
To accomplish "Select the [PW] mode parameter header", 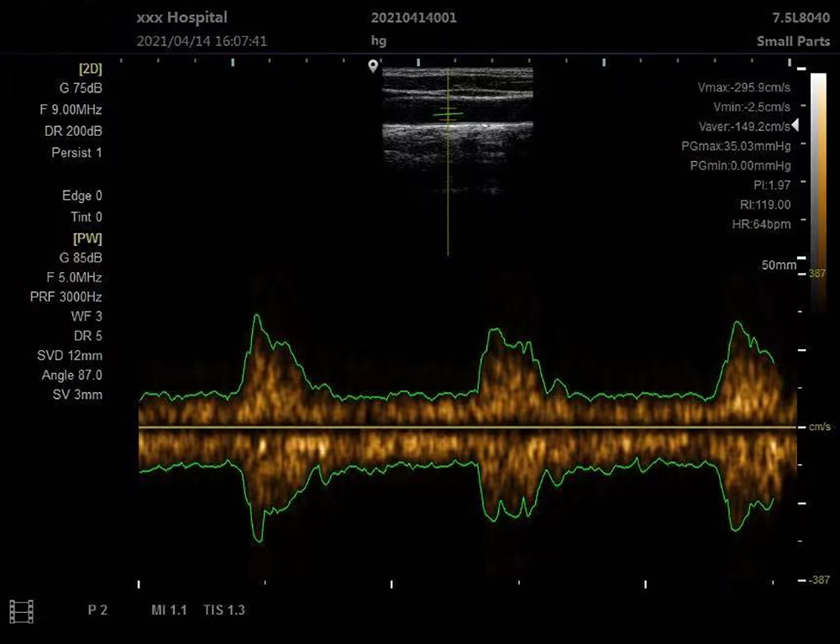I will pos(88,238).
